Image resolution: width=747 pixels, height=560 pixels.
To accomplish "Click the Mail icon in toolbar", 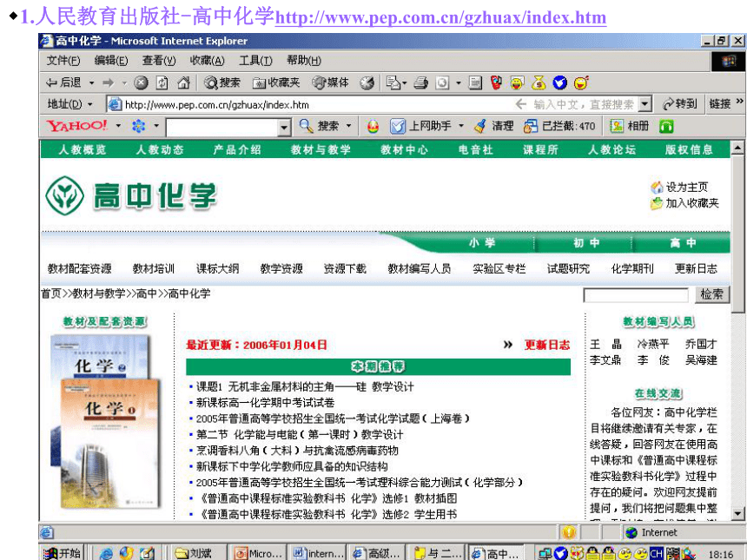I will coord(393,82).
